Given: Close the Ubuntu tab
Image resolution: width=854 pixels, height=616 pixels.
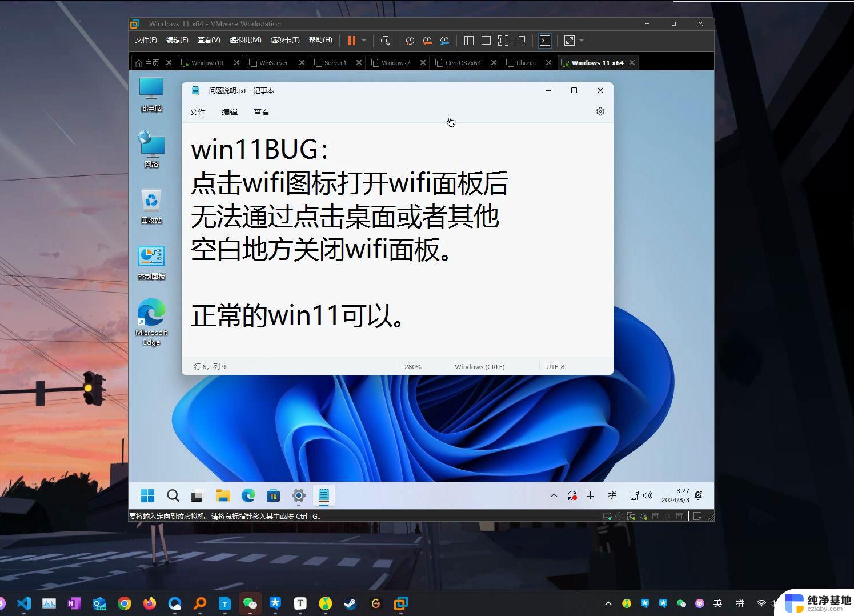Looking at the screenshot, I should [548, 63].
